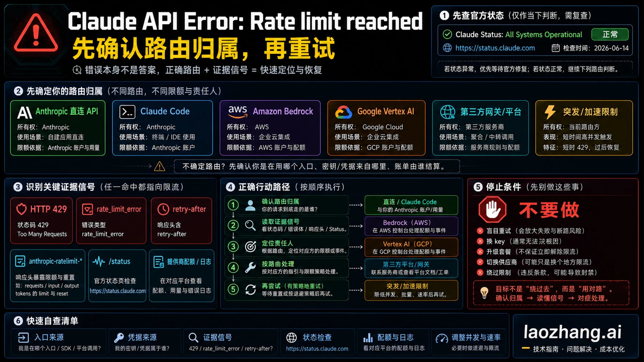
Task: Click the 第三方平台/网关 blue box
Action: (411, 268)
